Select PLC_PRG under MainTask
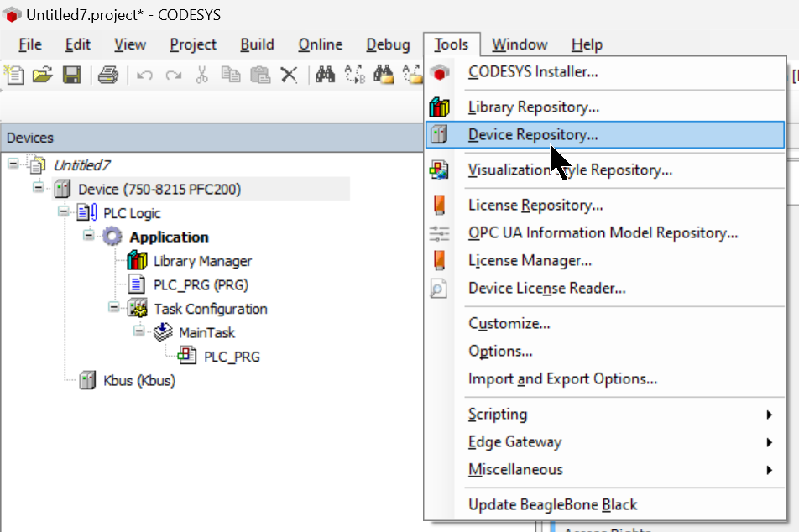The image size is (799, 532). [232, 357]
